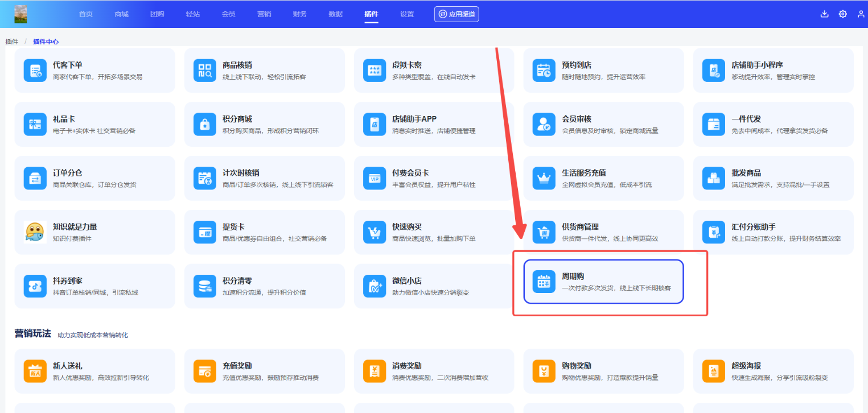Open the 微信小店 shopping bag icon
Screen dimensions: 868x413
375,286
